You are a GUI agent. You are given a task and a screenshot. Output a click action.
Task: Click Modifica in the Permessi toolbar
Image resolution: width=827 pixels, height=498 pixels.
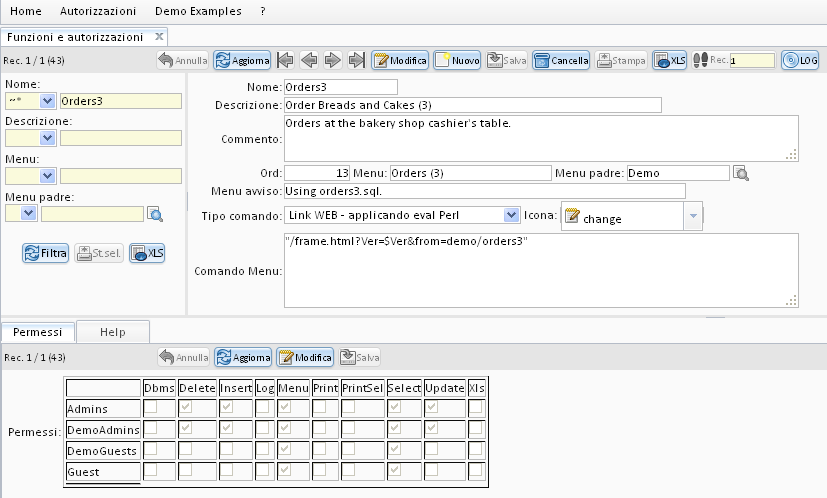pyautogui.click(x=305, y=357)
